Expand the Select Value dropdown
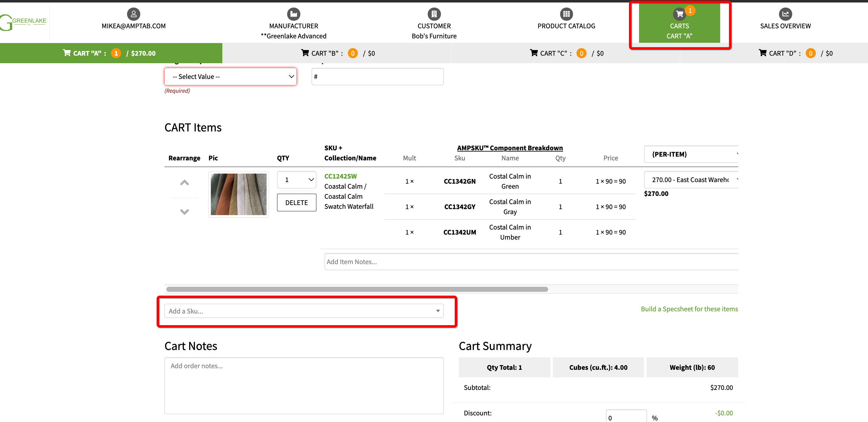 click(x=230, y=76)
